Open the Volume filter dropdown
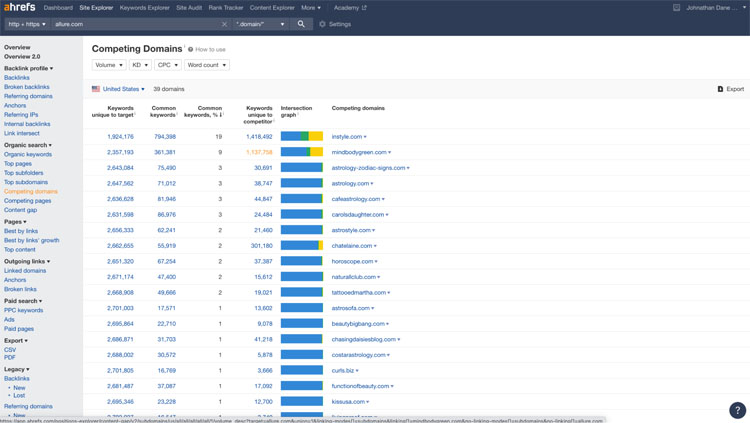Image resolution: width=750 pixels, height=423 pixels. coord(109,65)
